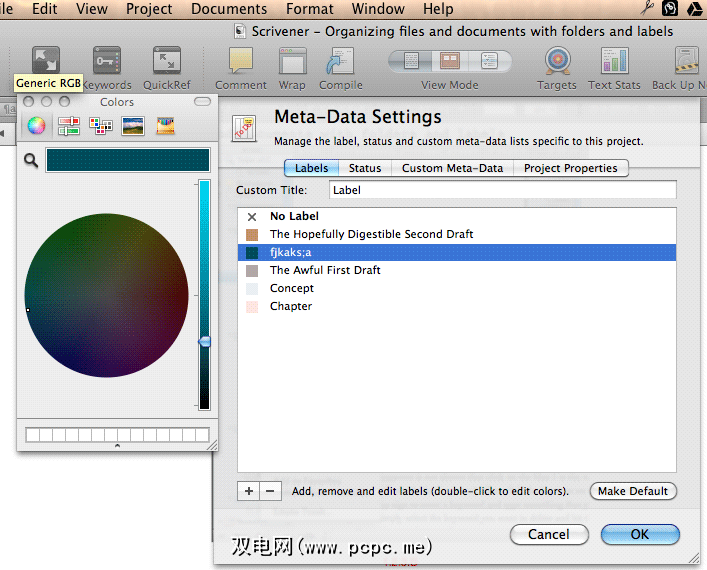This screenshot has width=707, height=570.
Task: Switch to the Project Properties tab
Action: (570, 168)
